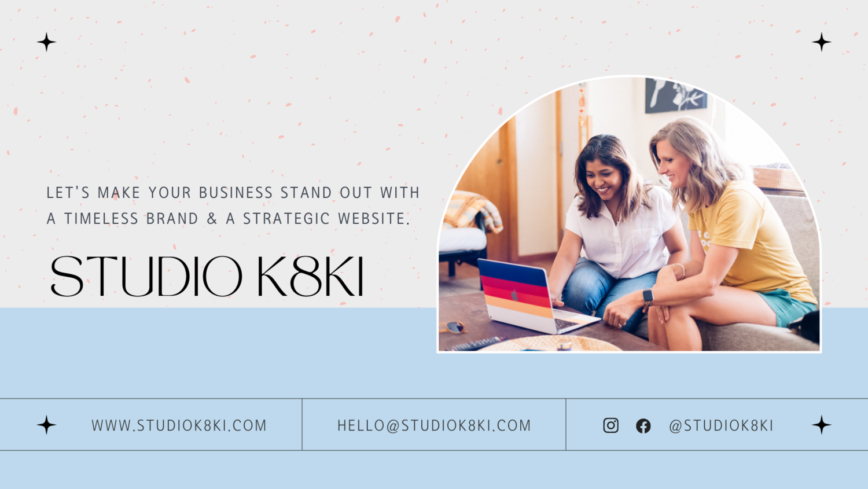Screen dimensions: 868x489
Task: Click the yellow t-shirt in the photo
Action: coord(752,240)
